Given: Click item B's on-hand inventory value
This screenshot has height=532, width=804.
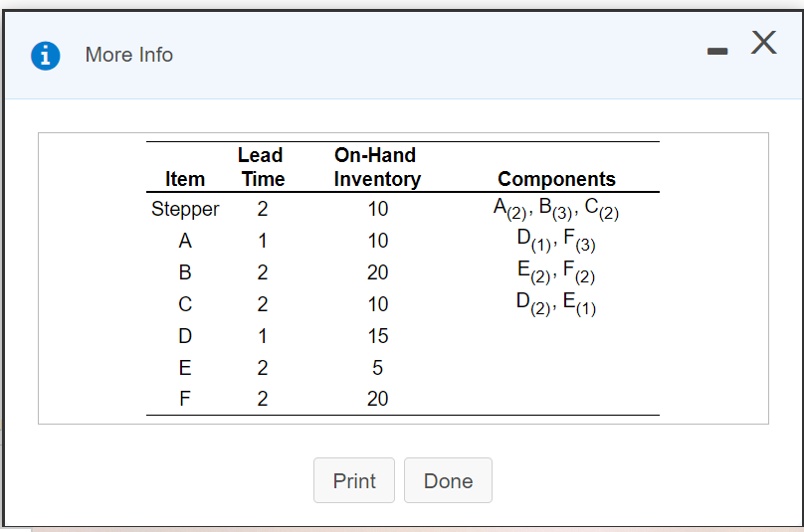Looking at the screenshot, I should click(x=377, y=273).
